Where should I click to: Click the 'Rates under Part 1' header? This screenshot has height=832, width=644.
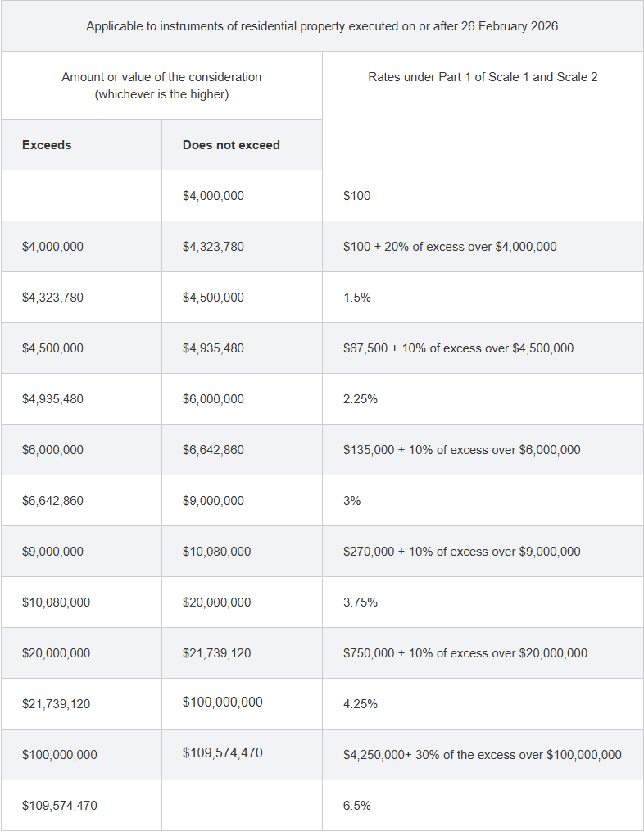click(x=483, y=111)
